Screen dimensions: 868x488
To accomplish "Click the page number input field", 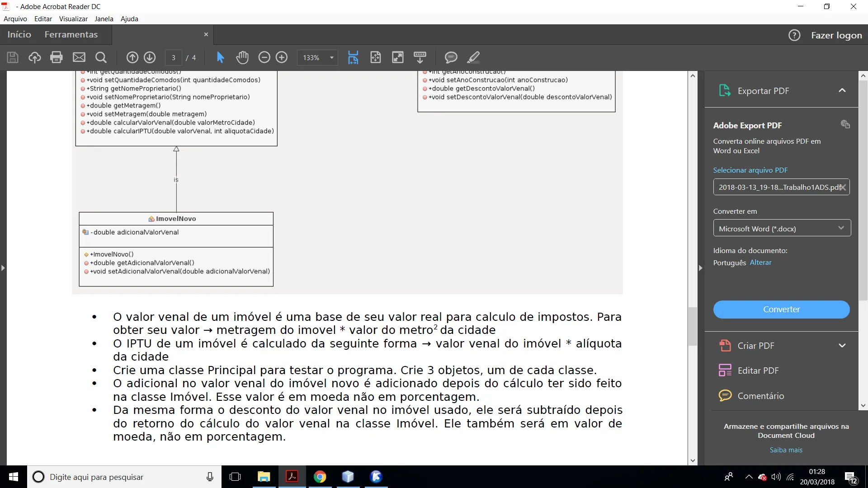I will point(174,58).
